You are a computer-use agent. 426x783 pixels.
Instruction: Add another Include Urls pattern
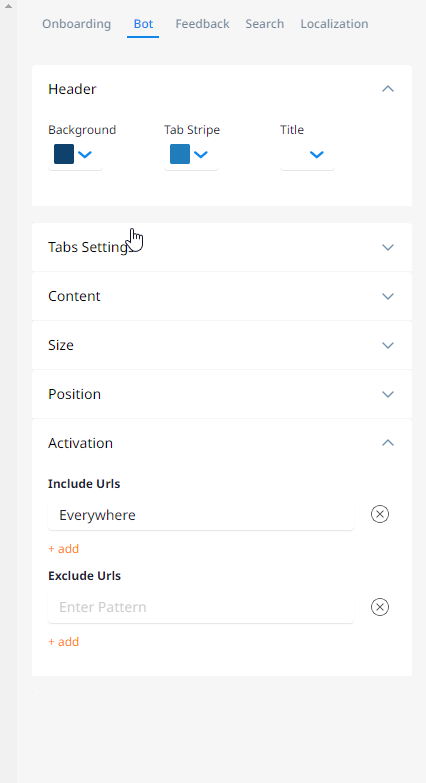coord(63,548)
